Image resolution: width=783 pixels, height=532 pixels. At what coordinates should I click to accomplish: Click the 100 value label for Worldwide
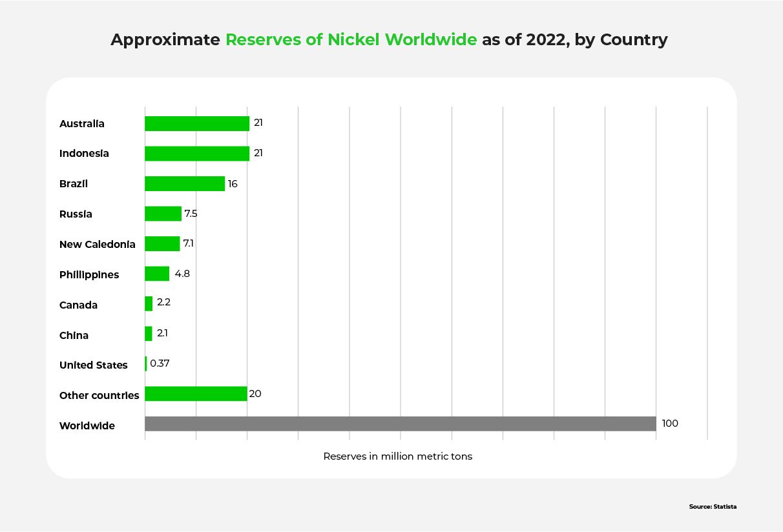point(670,424)
